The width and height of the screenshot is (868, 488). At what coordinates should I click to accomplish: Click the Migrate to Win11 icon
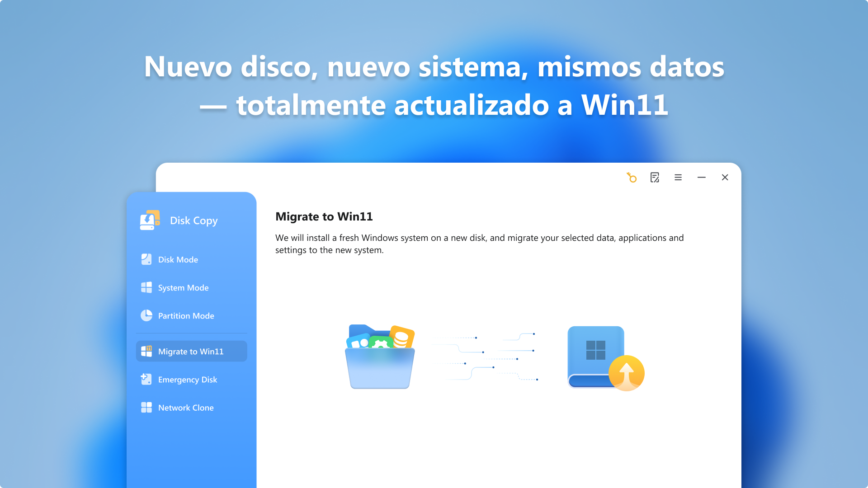146,351
